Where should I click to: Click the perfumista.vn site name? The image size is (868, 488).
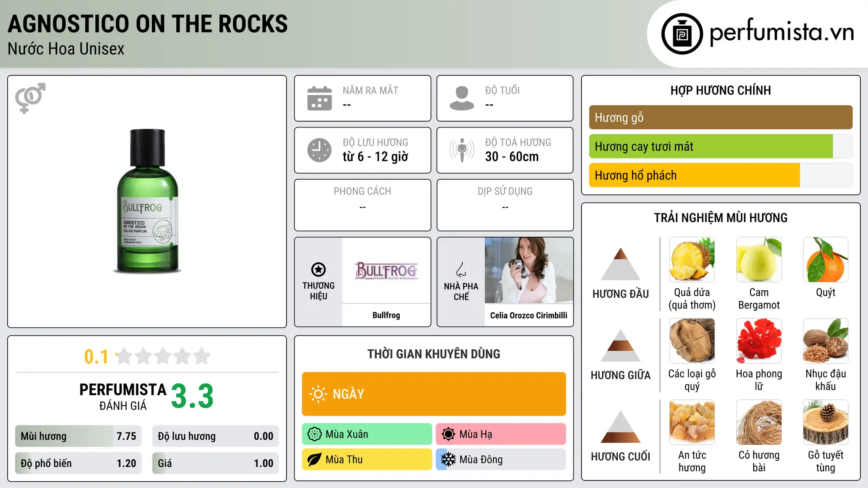pyautogui.click(x=782, y=32)
